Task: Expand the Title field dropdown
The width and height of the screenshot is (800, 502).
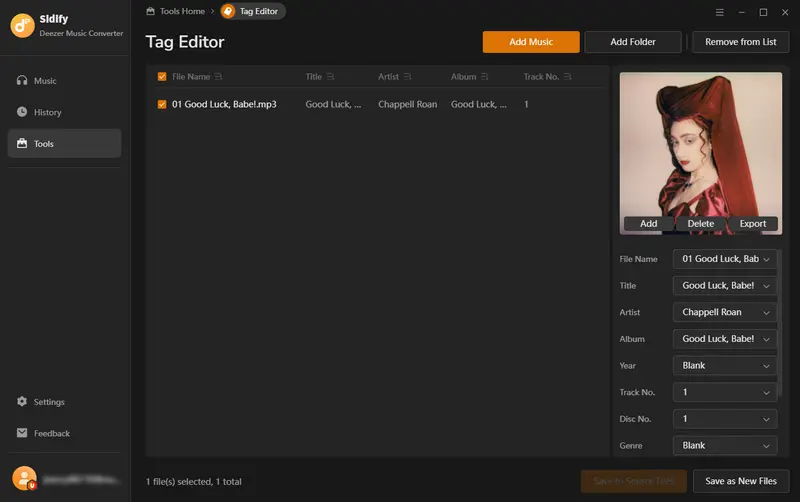Action: click(x=766, y=286)
